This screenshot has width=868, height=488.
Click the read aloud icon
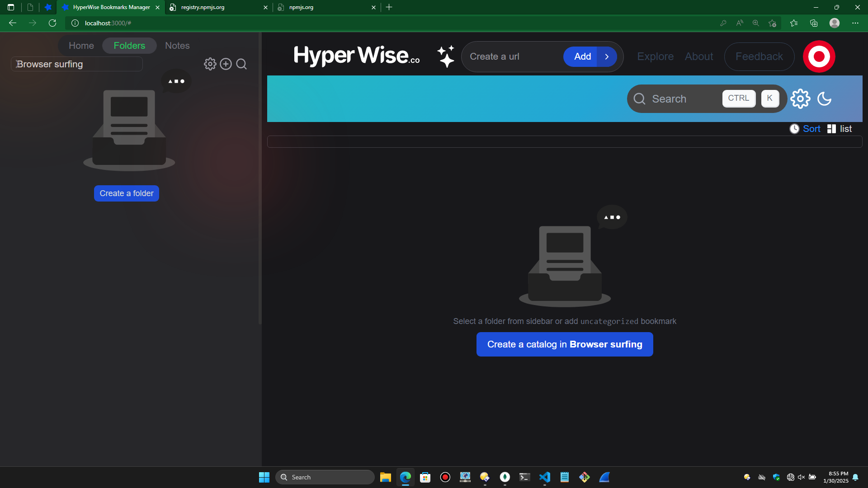pyautogui.click(x=740, y=23)
